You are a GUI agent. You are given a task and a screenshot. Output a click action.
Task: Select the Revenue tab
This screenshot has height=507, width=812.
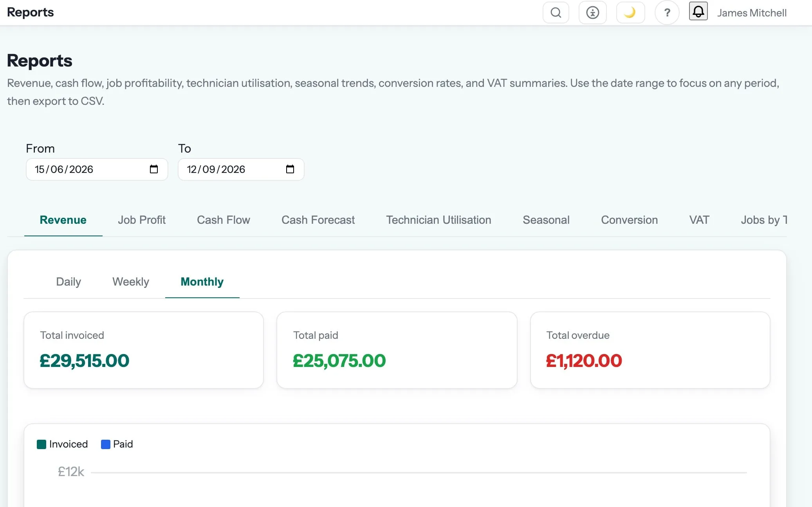click(x=63, y=220)
